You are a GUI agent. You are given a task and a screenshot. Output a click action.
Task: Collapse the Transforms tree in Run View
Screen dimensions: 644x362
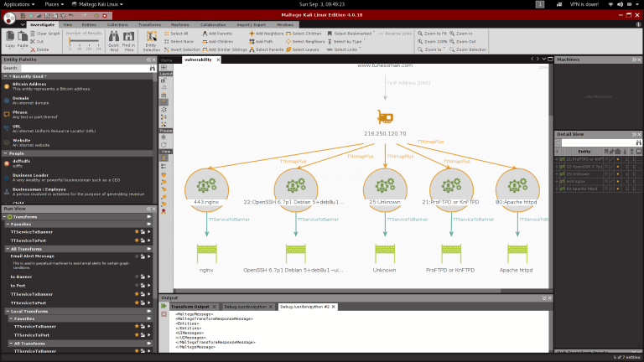tap(4, 217)
